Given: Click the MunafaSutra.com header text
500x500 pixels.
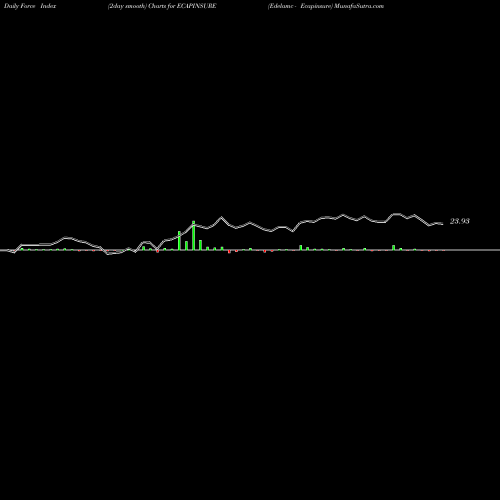Looking at the screenshot, I should click(359, 6).
